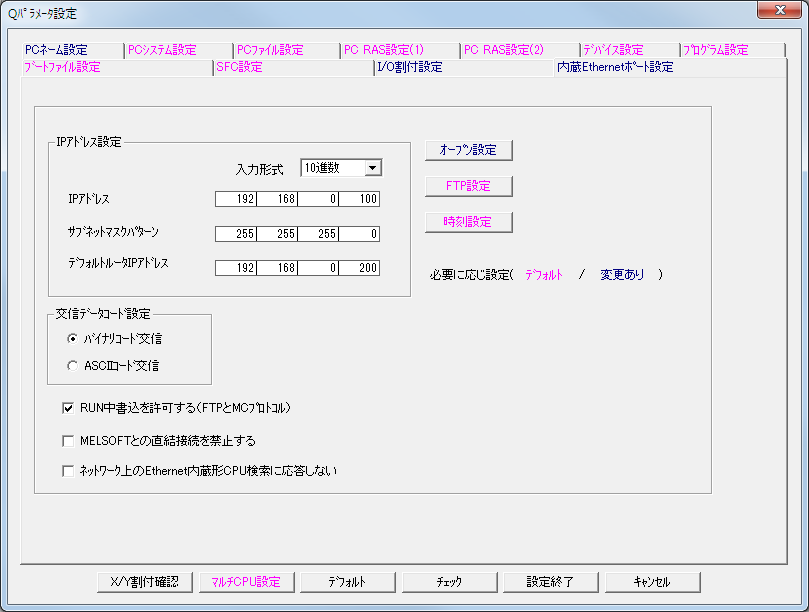809x612 pixels.
Task: Open the デバイス設定 tab
Action: point(614,48)
